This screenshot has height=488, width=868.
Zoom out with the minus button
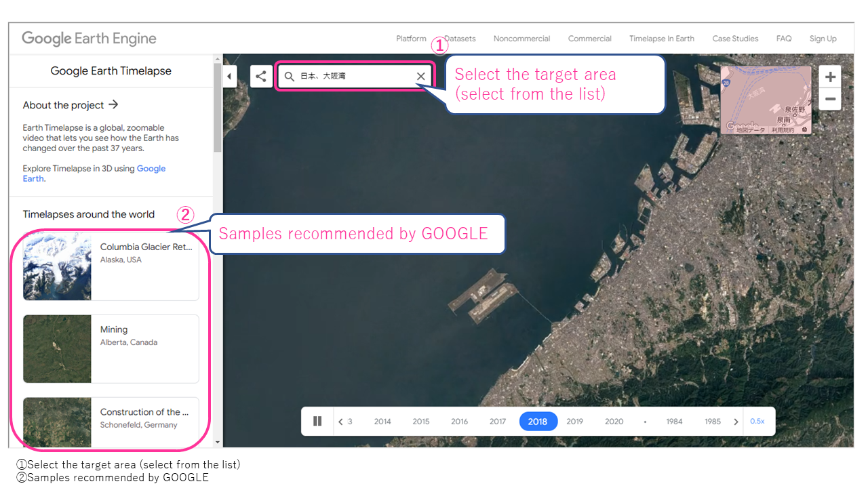pyautogui.click(x=830, y=100)
